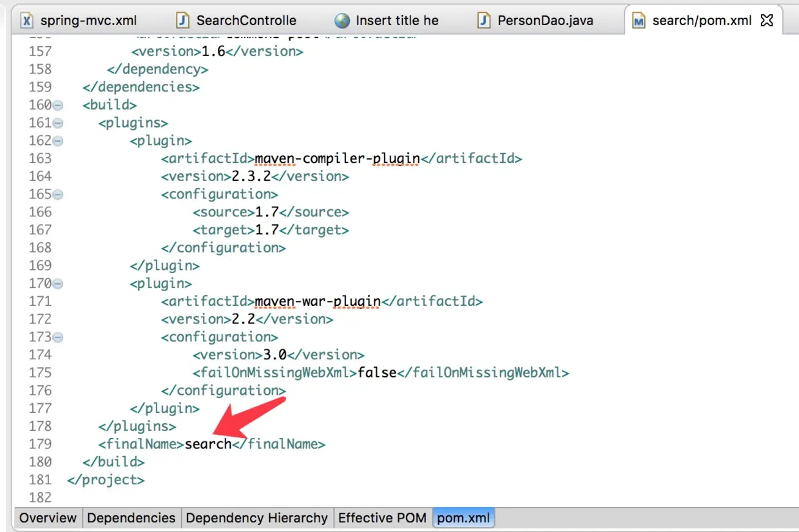Screen dimensions: 799x532
Task: Collapse the plugin element at line 162
Action: (x=58, y=141)
